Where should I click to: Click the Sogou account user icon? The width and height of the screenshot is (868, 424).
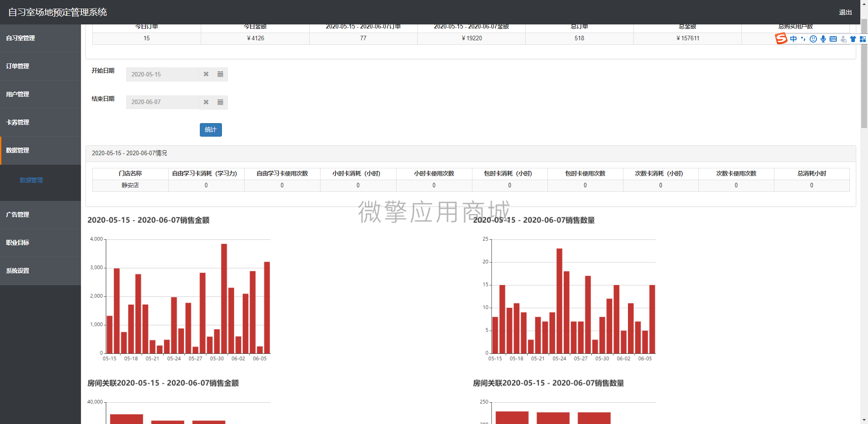tap(843, 39)
